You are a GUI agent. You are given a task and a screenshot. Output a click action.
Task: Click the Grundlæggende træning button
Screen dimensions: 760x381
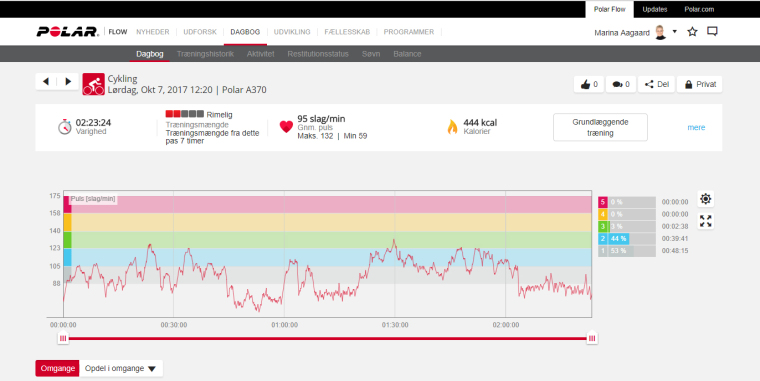tap(600, 127)
